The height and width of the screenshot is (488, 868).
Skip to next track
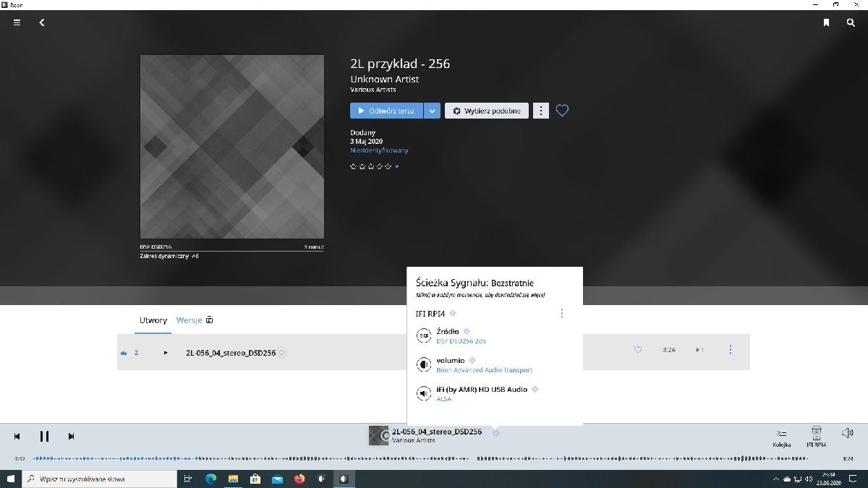pyautogui.click(x=71, y=436)
